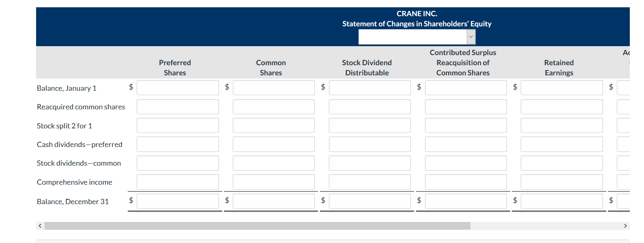Click Retained Earnings field for Balance, December 31
This screenshot has height=243, width=644.
pos(562,200)
